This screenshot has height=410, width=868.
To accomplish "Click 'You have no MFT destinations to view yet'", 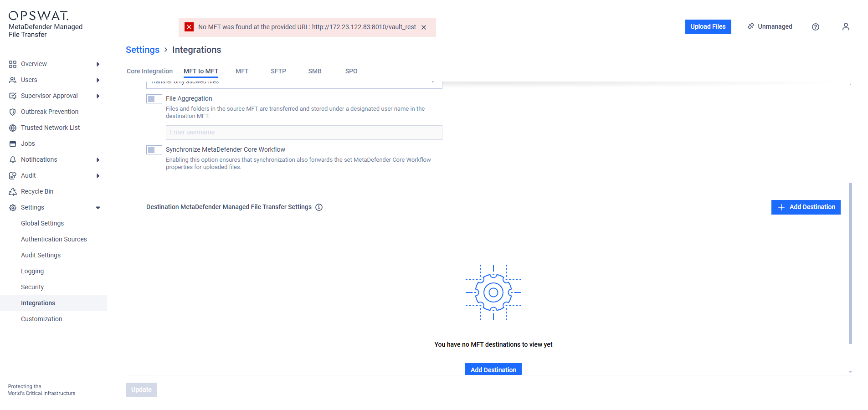I will click(x=493, y=344).
